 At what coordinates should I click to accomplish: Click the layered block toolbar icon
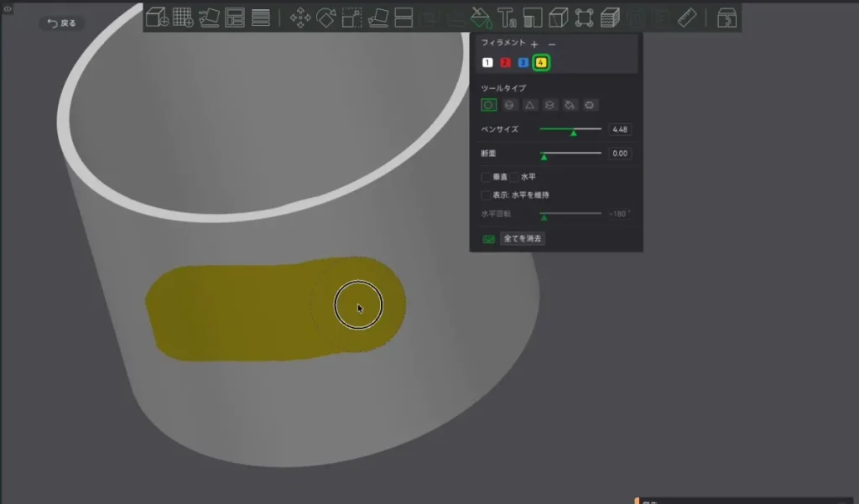[610, 18]
